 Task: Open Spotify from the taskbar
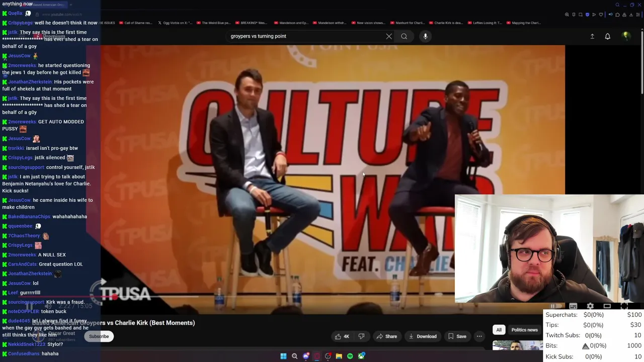(x=350, y=356)
